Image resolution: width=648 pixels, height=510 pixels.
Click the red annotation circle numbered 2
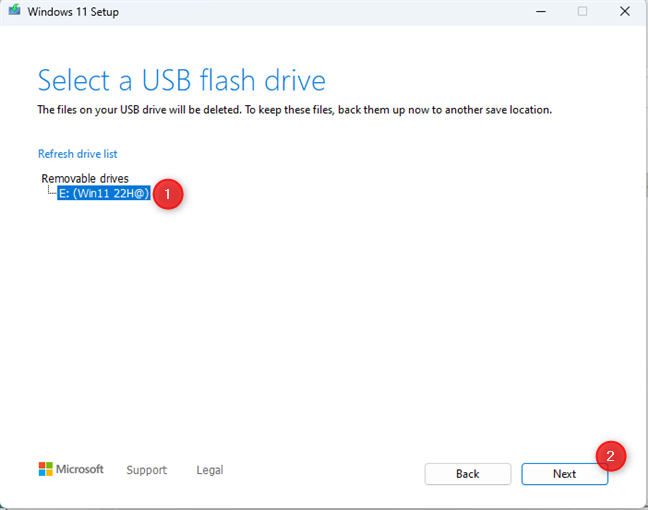610,456
